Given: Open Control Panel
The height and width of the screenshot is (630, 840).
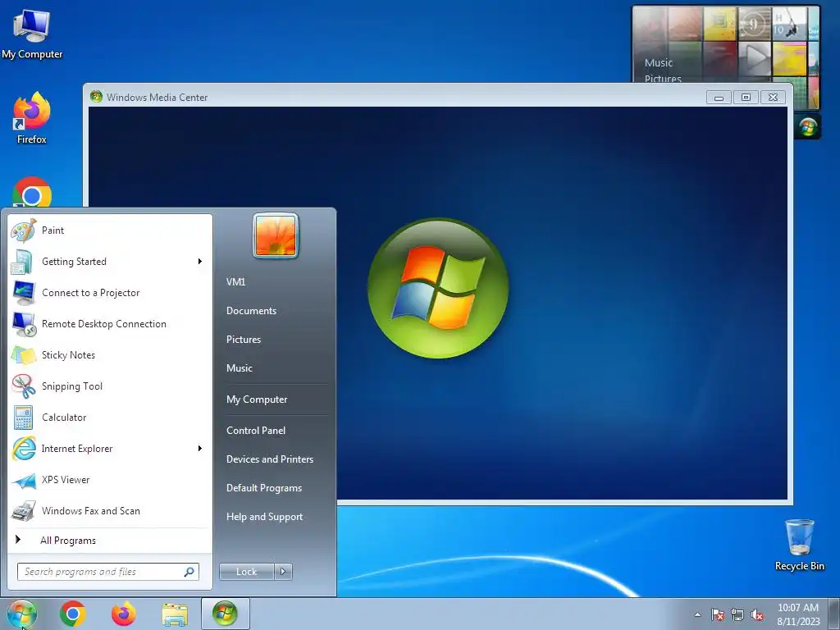Looking at the screenshot, I should point(256,431).
